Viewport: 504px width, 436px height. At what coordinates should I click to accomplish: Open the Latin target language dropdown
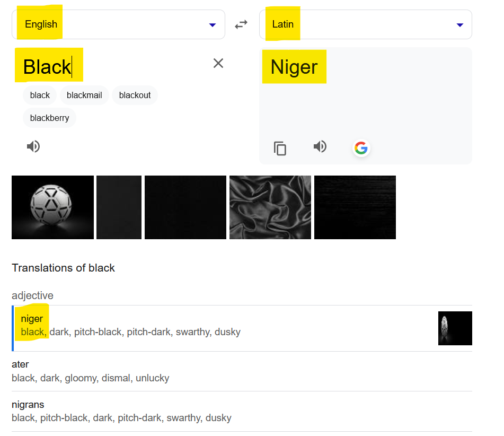(366, 24)
